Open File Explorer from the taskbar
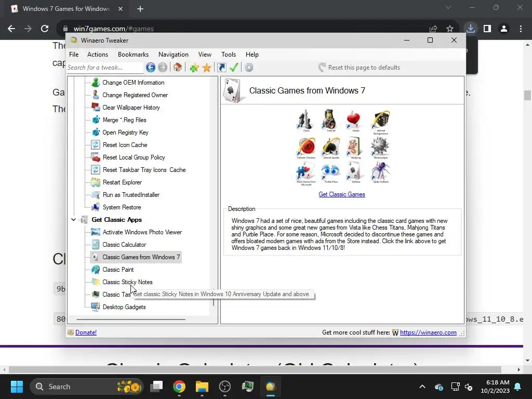The height and width of the screenshot is (399, 532). point(202,387)
